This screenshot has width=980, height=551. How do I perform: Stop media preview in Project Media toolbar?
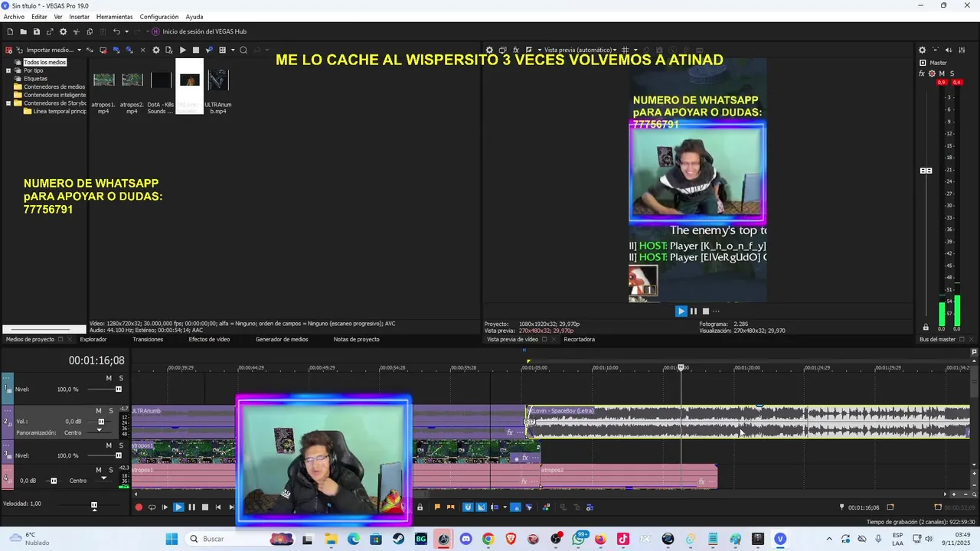196,50
